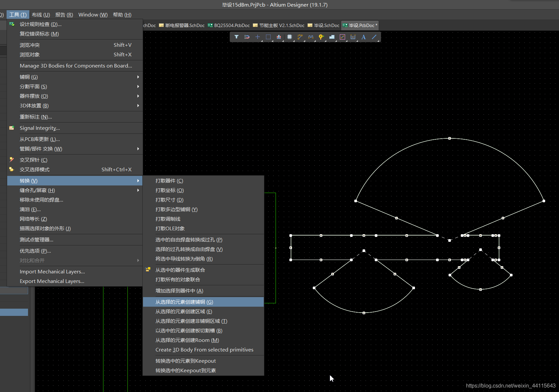Choose 打散多边型铺铜 (Y) entry
The height and width of the screenshot is (392, 559).
coord(203,209)
